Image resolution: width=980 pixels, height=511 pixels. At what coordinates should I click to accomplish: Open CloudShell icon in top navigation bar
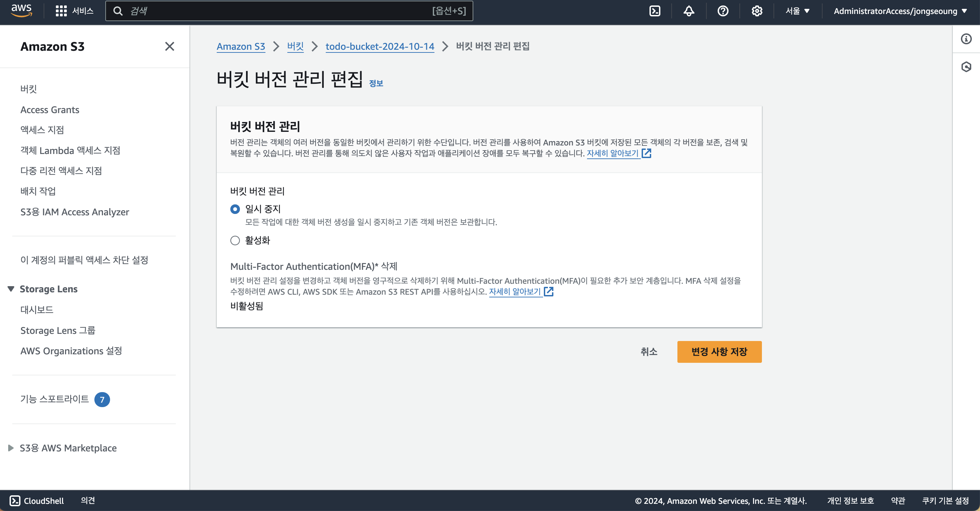tap(655, 11)
